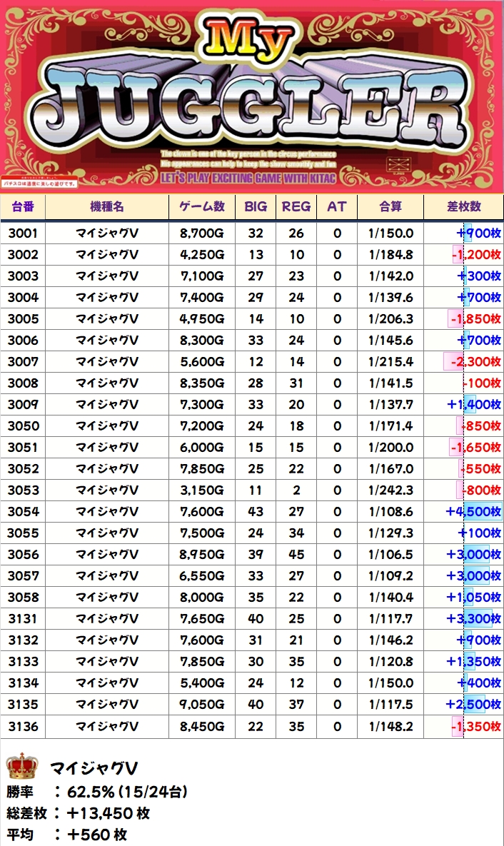Click the -2,300枚 difference value
Viewport: 504px width, 846px height.
point(475,362)
